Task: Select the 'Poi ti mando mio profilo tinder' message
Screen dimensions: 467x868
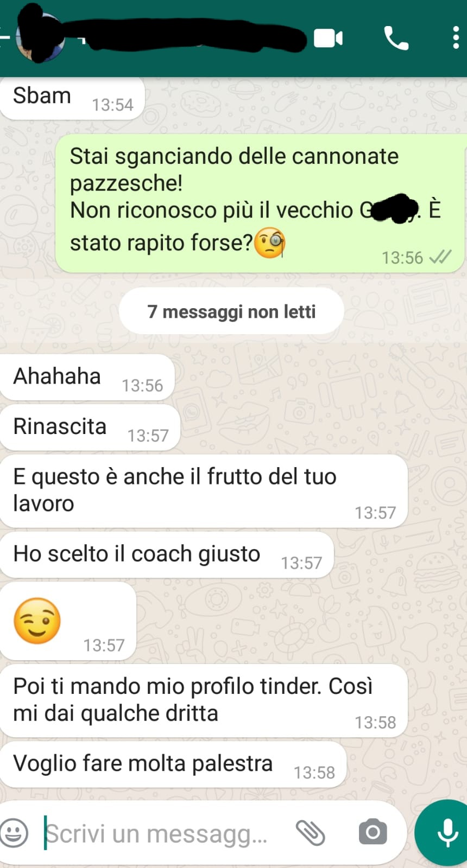Action: [204, 700]
